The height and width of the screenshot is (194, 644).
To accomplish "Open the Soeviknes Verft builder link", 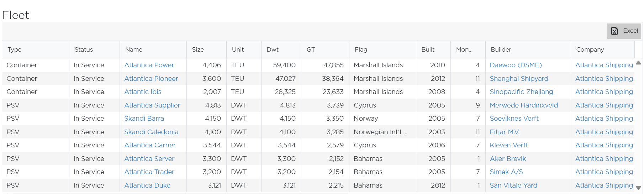I will pos(514,119).
